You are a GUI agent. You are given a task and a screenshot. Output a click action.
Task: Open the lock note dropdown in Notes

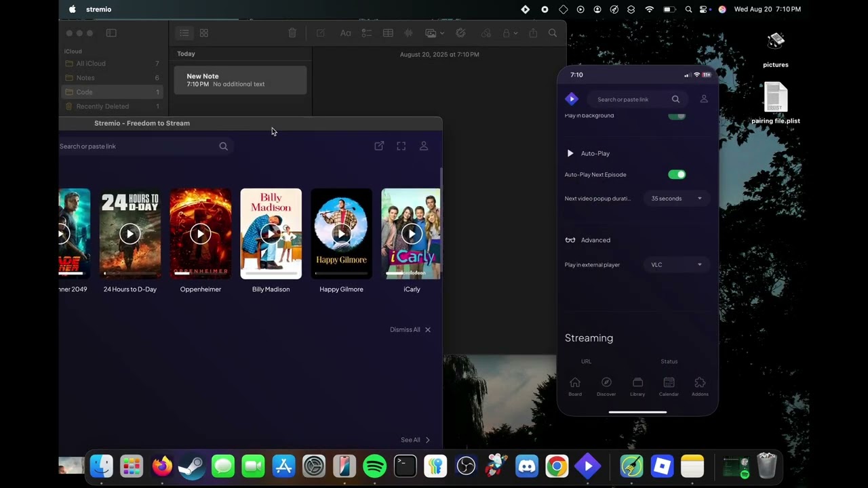click(510, 33)
